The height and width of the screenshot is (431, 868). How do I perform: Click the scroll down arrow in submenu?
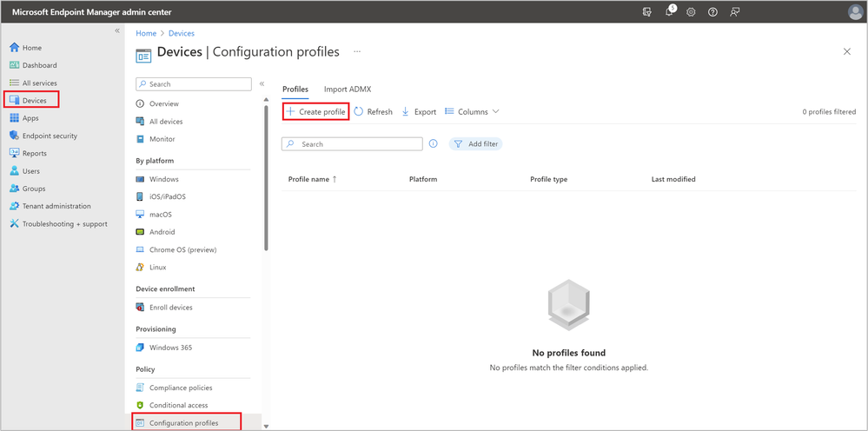pos(266,426)
